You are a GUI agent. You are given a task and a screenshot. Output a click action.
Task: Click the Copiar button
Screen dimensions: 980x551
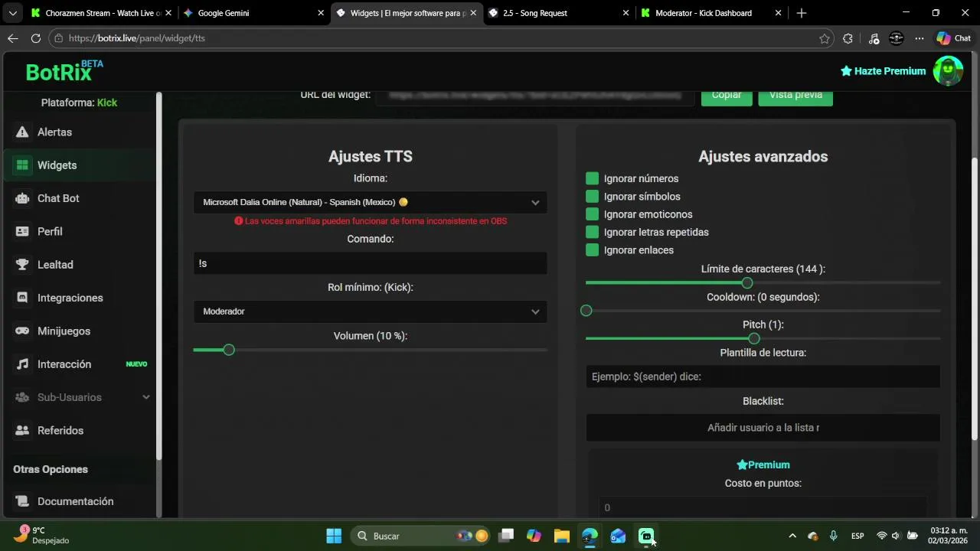(x=727, y=95)
